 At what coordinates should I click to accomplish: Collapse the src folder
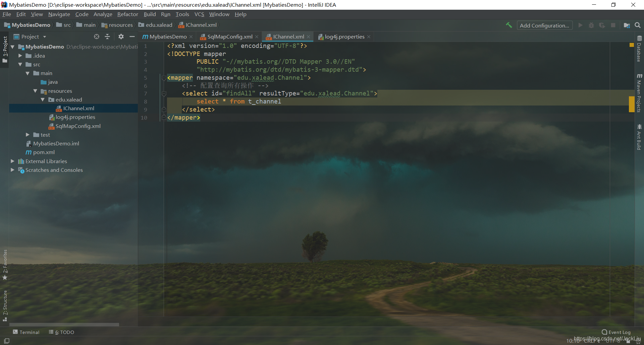20,64
